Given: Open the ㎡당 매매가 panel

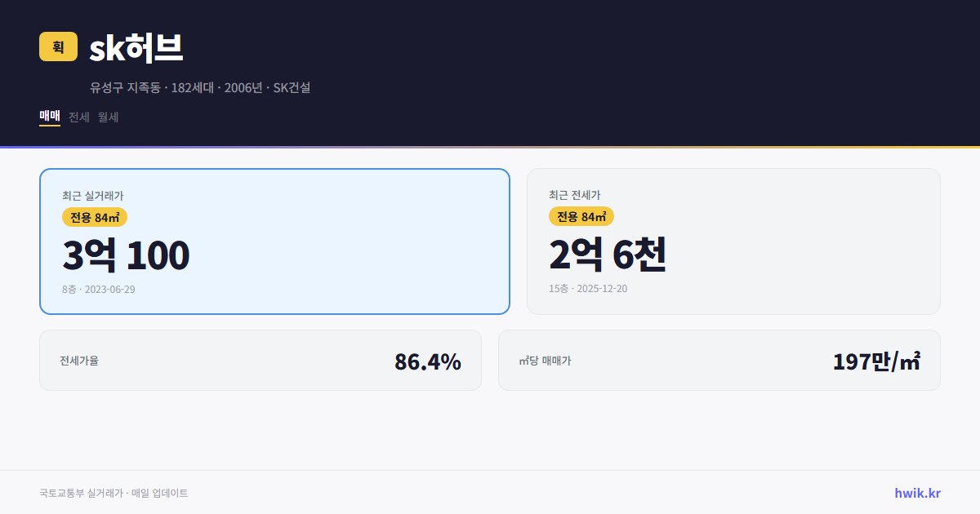Looking at the screenshot, I should [719, 360].
